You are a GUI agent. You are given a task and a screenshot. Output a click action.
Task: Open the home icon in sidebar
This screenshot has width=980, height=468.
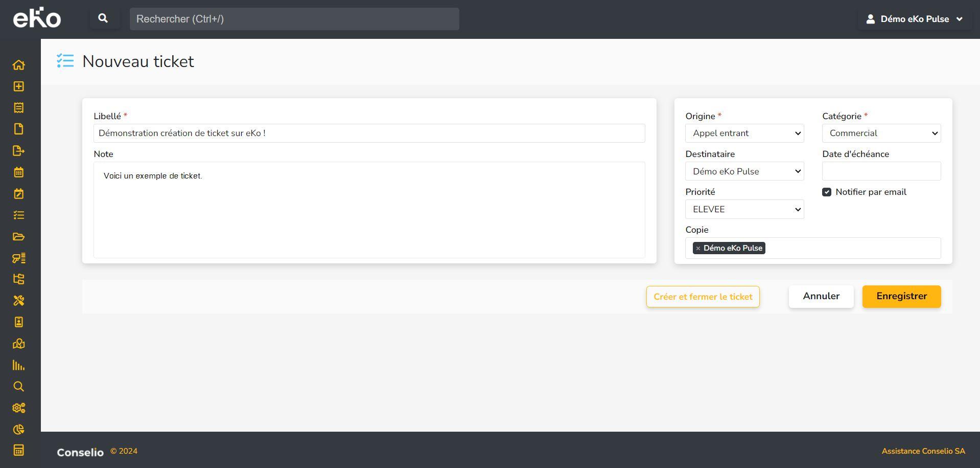[x=19, y=65]
